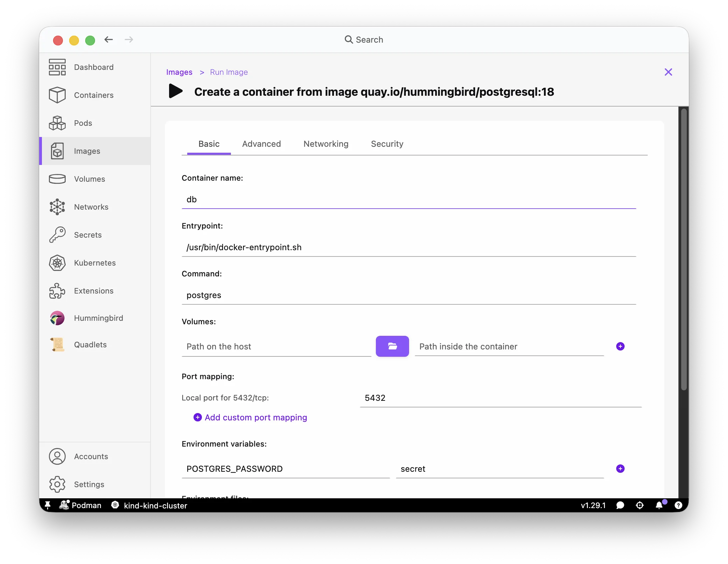The width and height of the screenshot is (728, 564).
Task: Click the v1.29.1 version label
Action: 593,505
